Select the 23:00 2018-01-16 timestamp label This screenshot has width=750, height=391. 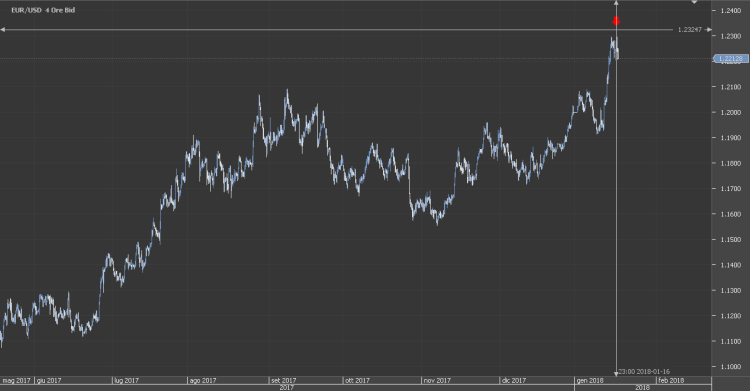644,371
